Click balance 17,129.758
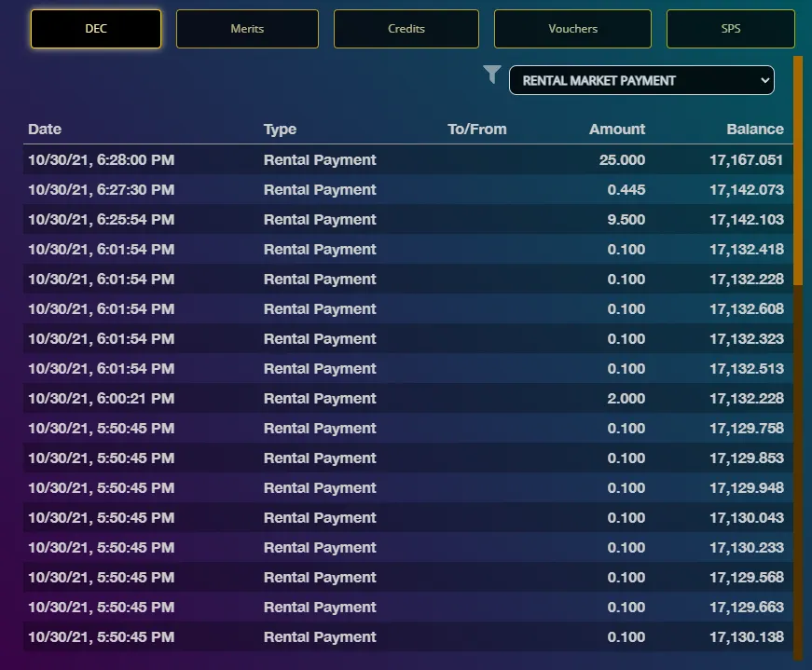The image size is (812, 670). (x=746, y=429)
